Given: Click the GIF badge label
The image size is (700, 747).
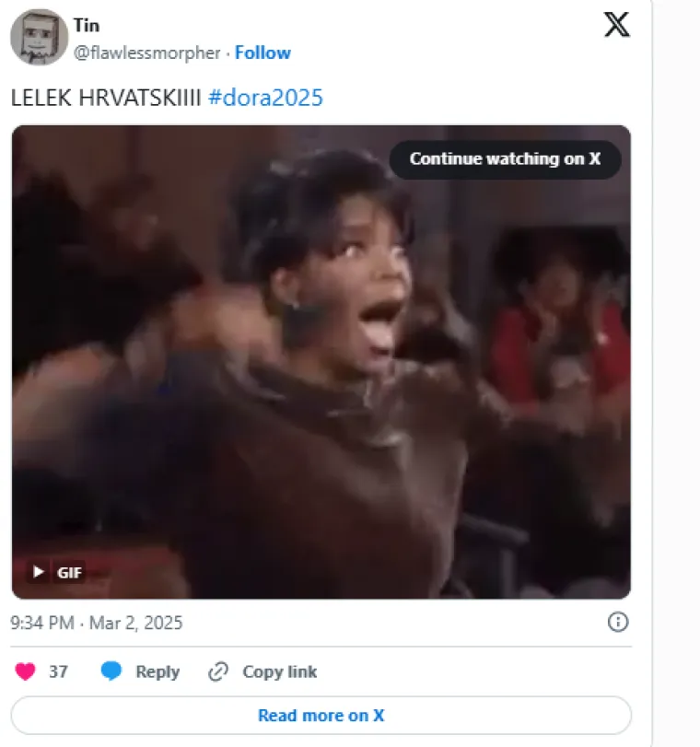Looking at the screenshot, I should point(69,572).
